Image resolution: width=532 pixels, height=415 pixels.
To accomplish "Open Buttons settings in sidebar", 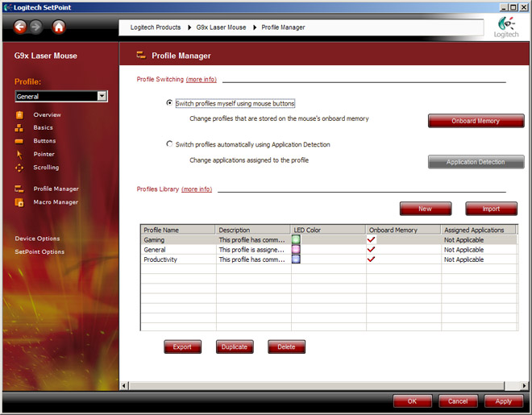I will click(x=44, y=141).
